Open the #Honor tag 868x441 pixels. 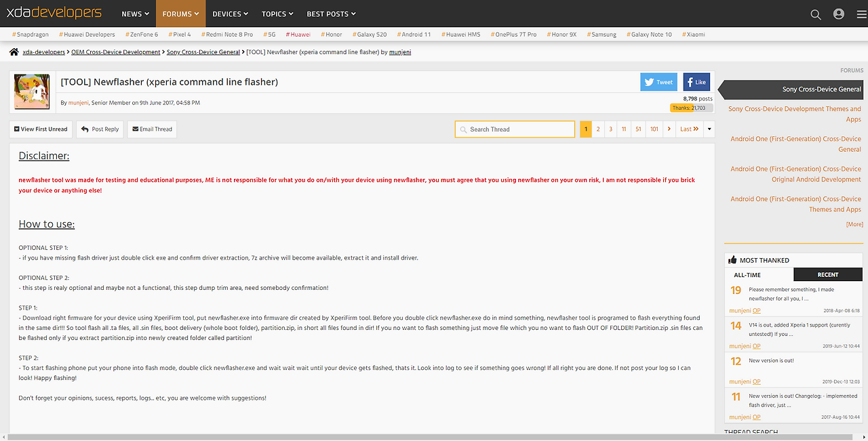click(x=332, y=35)
